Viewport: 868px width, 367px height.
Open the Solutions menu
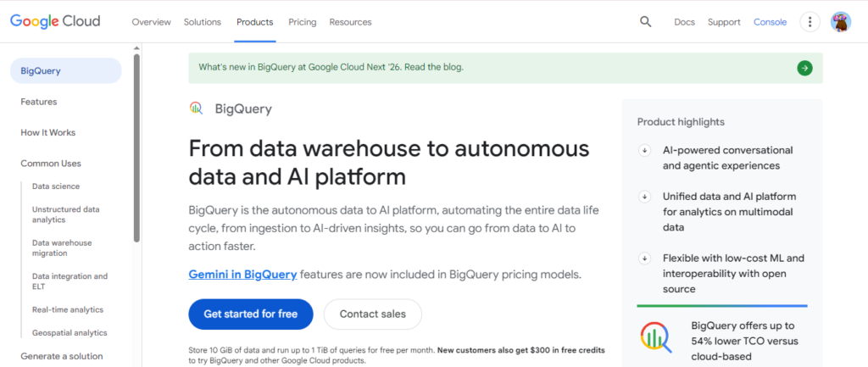click(x=203, y=22)
